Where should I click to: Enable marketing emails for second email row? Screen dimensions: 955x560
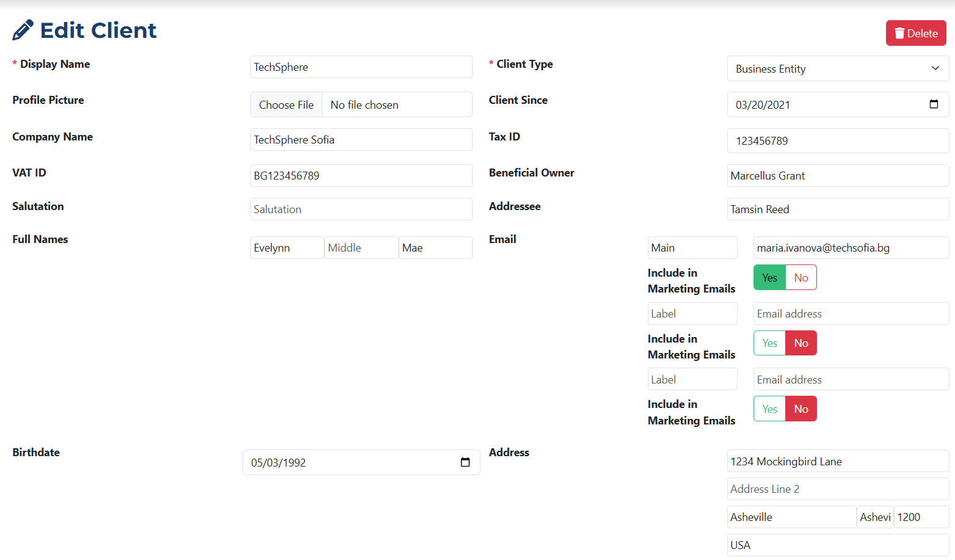769,343
